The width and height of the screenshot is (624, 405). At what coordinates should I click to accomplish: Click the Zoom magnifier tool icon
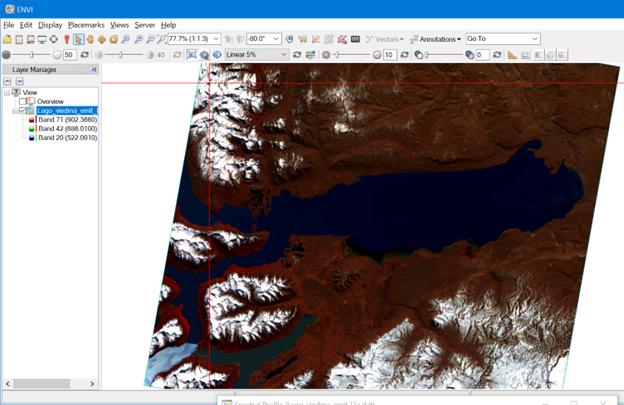pos(126,39)
